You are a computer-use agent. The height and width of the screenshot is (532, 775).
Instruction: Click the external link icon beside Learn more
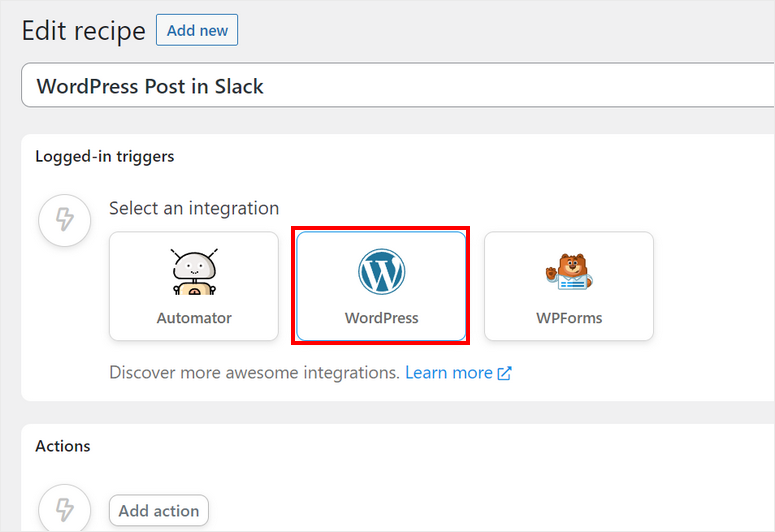click(505, 373)
